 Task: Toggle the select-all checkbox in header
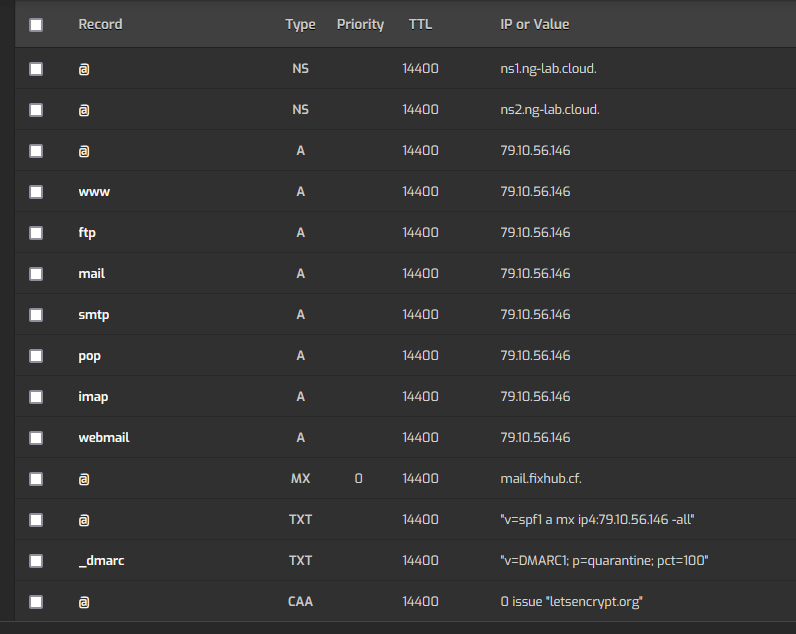click(36, 25)
